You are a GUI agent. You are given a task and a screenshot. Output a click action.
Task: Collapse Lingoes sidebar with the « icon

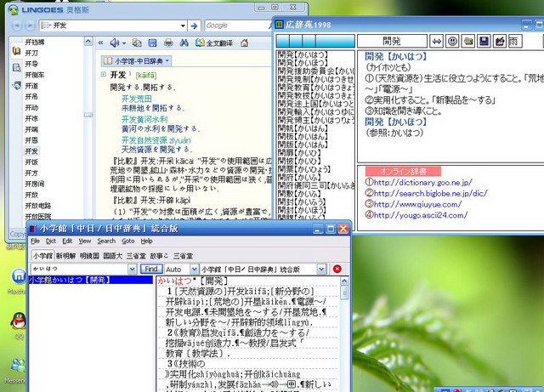[x=100, y=43]
